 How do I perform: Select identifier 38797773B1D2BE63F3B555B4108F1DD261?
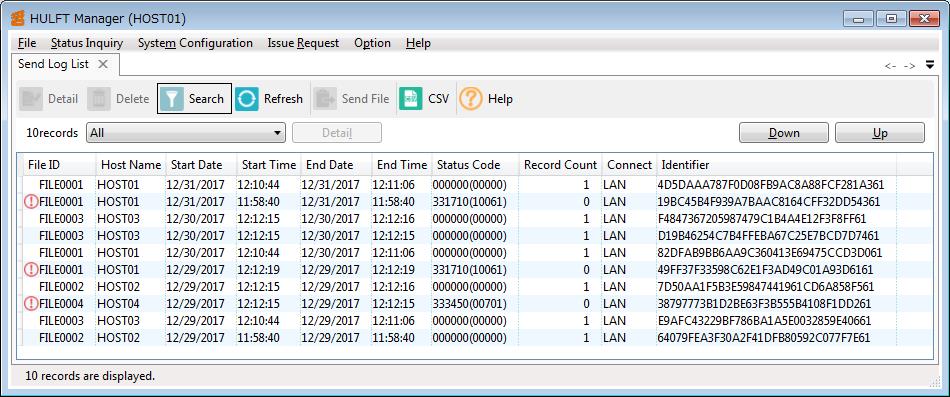click(x=764, y=304)
